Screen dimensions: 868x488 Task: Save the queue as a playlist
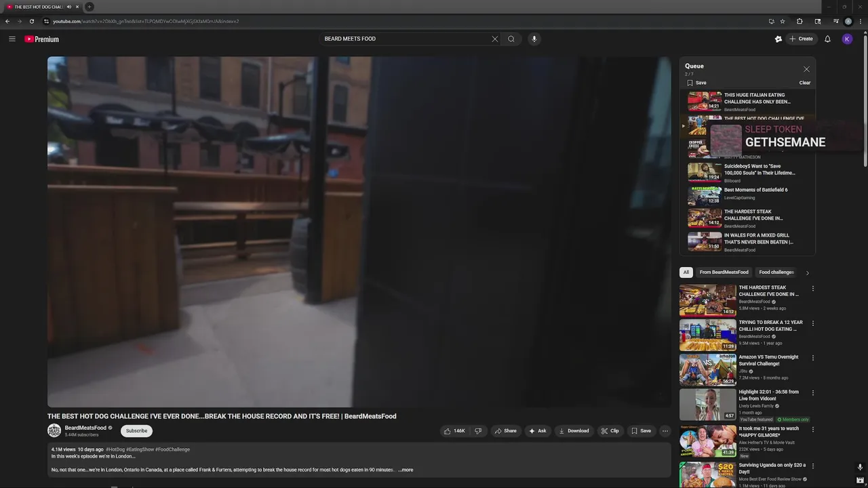(x=696, y=83)
